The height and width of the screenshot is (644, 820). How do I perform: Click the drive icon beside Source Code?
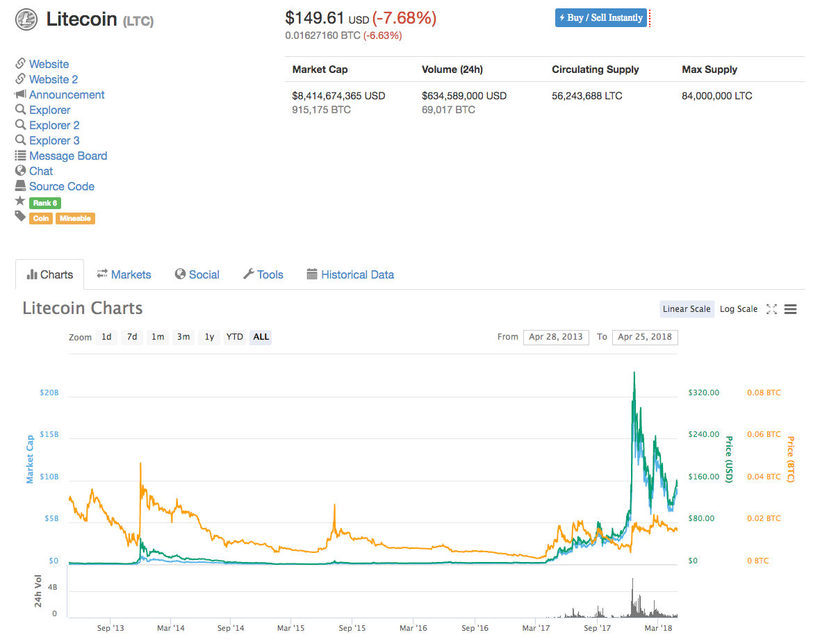(20, 185)
